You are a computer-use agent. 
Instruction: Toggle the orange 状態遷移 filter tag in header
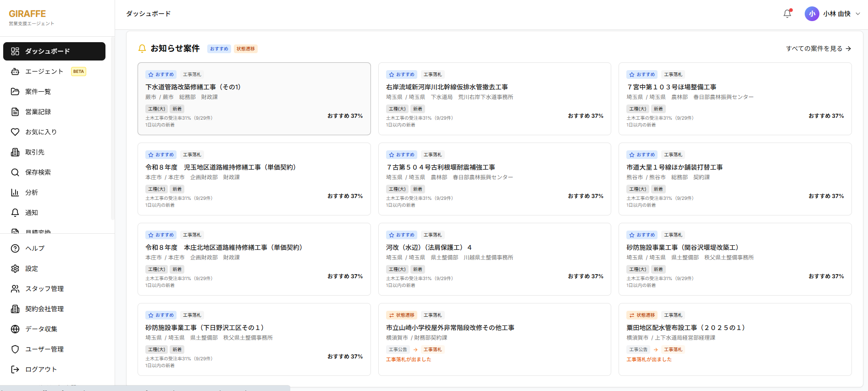tap(246, 49)
